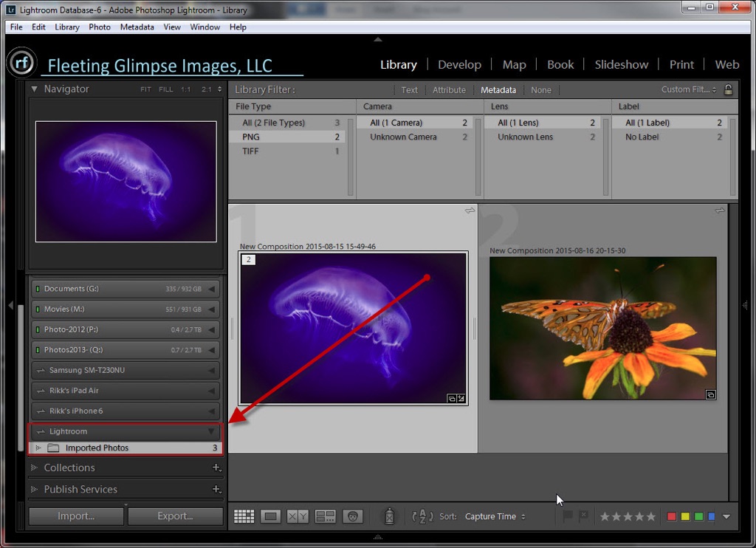Switch to Grid view in toolbar
The width and height of the screenshot is (756, 548).
click(x=244, y=516)
